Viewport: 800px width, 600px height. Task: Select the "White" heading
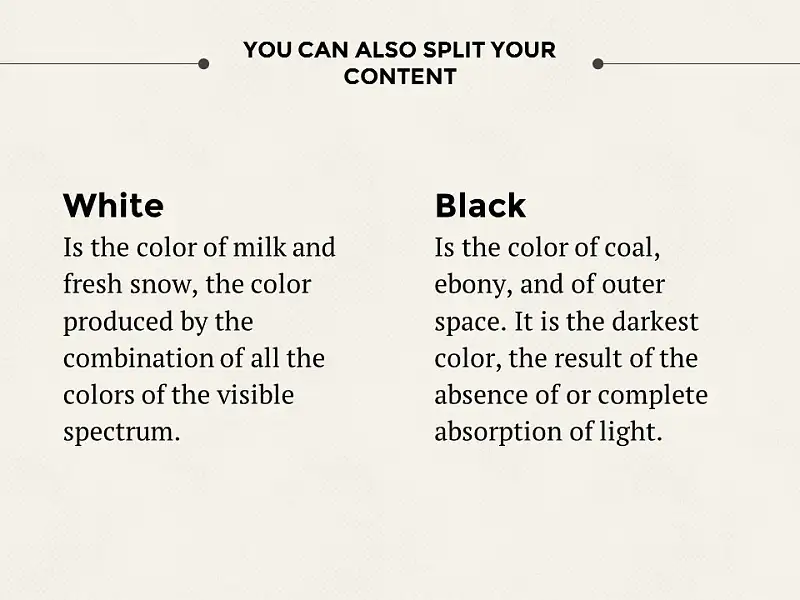(113, 206)
